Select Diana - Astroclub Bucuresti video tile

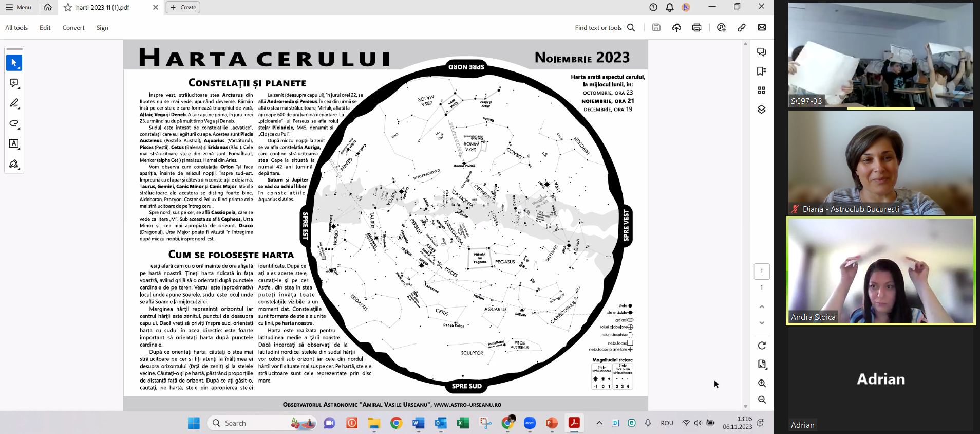pyautogui.click(x=880, y=162)
